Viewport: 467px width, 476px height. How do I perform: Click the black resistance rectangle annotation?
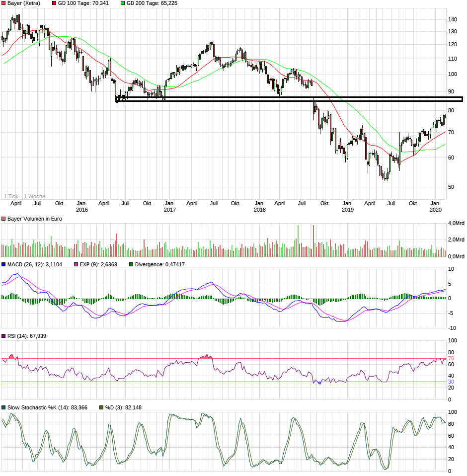click(x=288, y=98)
